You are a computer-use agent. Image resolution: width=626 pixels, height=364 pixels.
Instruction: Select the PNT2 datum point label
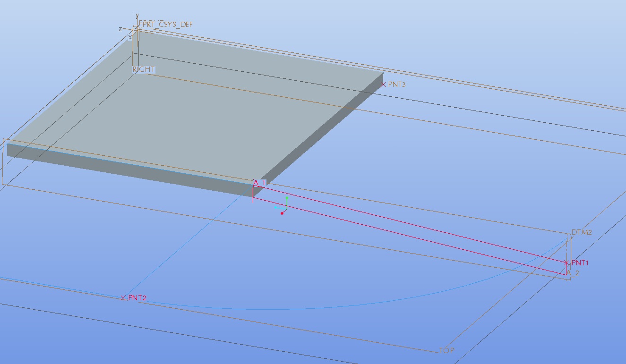[137, 298]
